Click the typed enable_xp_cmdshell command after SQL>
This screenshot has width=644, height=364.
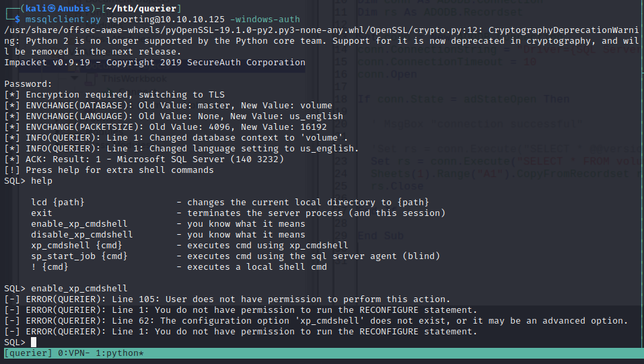[x=79, y=289]
